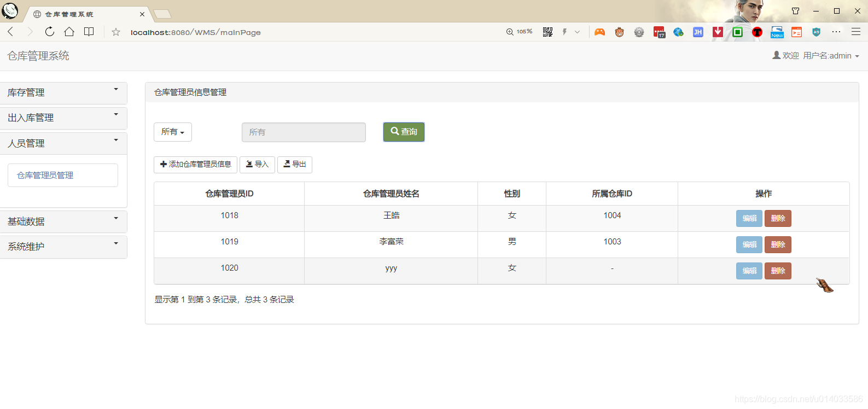Open the gray gear extension icon
Screen dimensions: 868x409
coord(639,32)
